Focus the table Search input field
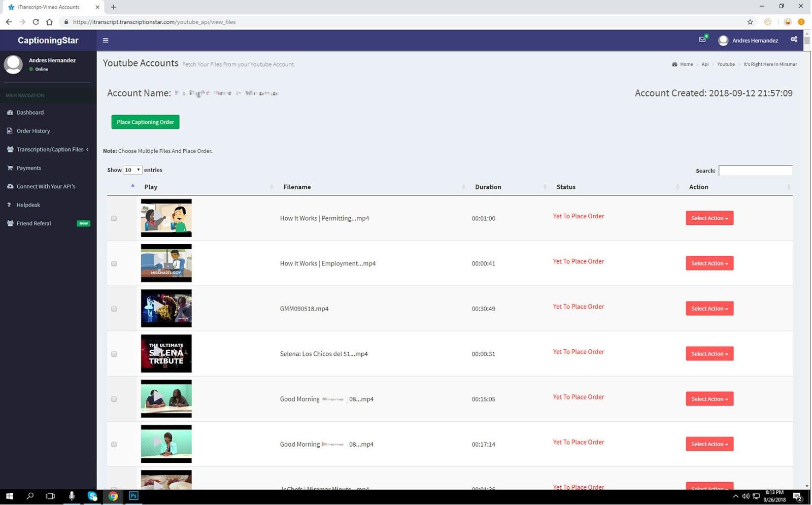812x505 pixels. pyautogui.click(x=756, y=171)
